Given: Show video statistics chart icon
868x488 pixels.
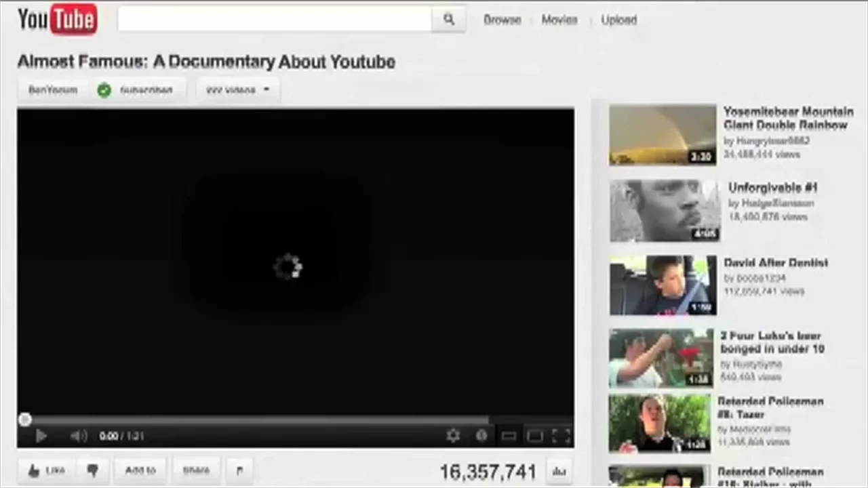Looking at the screenshot, I should [x=559, y=472].
